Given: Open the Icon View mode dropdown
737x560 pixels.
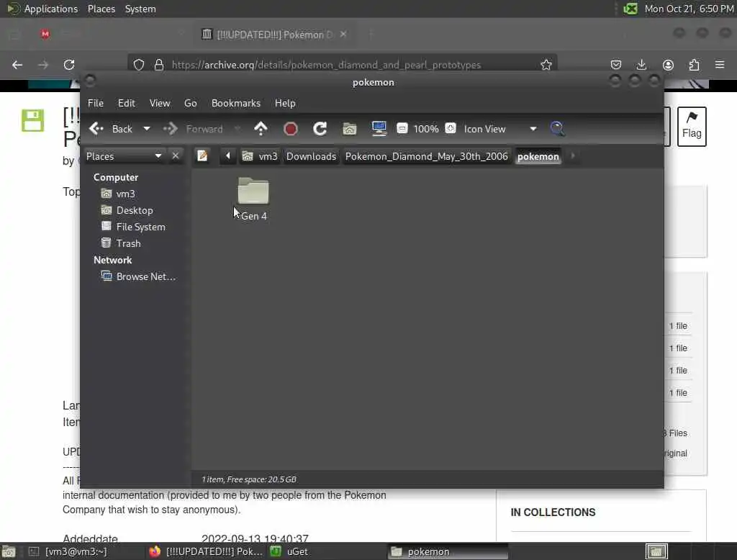Looking at the screenshot, I should (x=500, y=129).
